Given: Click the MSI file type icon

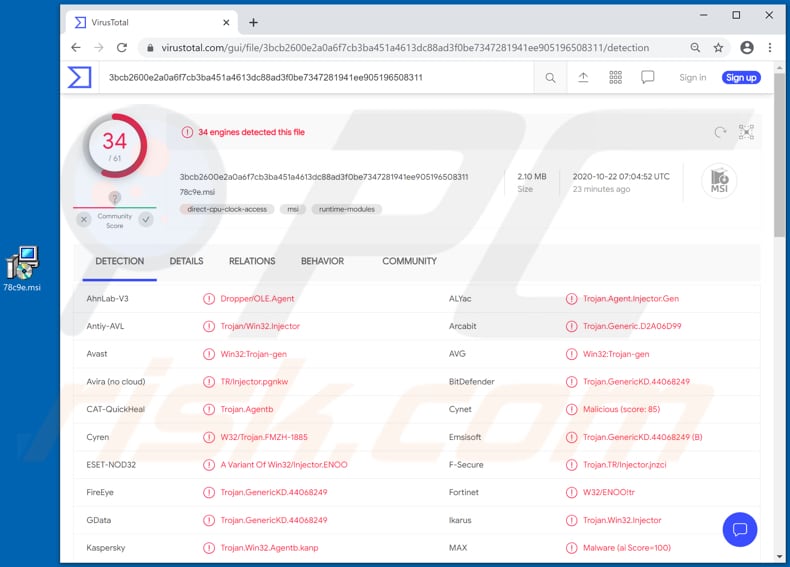Looking at the screenshot, I should [x=719, y=180].
